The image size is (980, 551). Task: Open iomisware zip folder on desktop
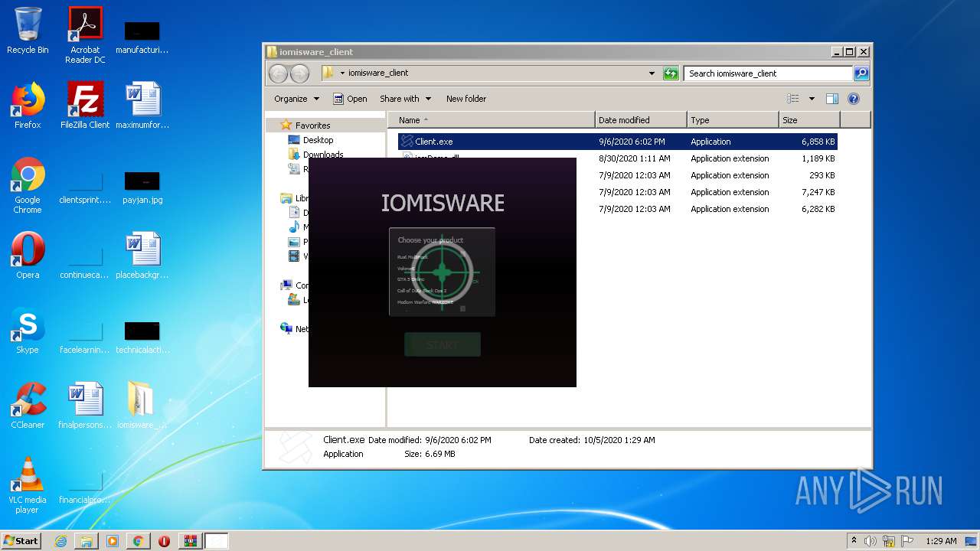(x=142, y=406)
